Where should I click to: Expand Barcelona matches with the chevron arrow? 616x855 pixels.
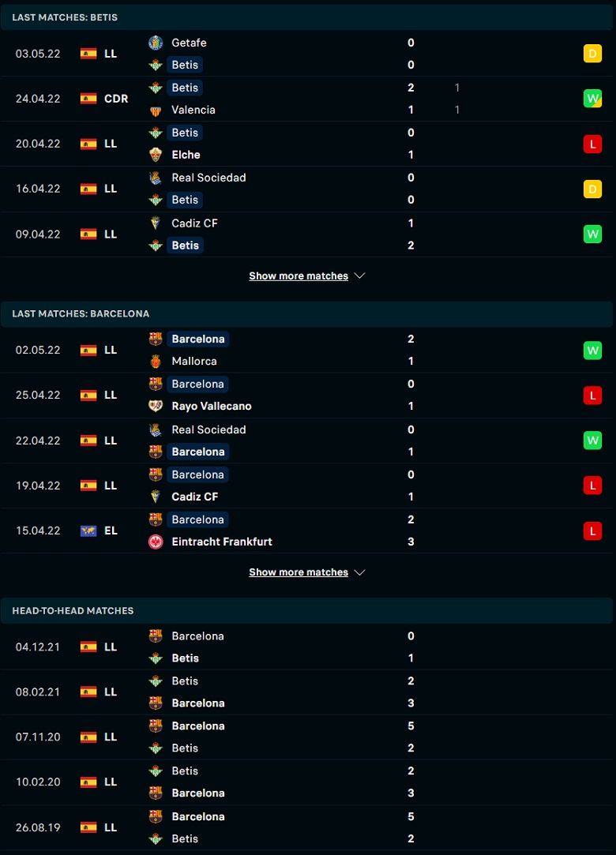tap(359, 572)
